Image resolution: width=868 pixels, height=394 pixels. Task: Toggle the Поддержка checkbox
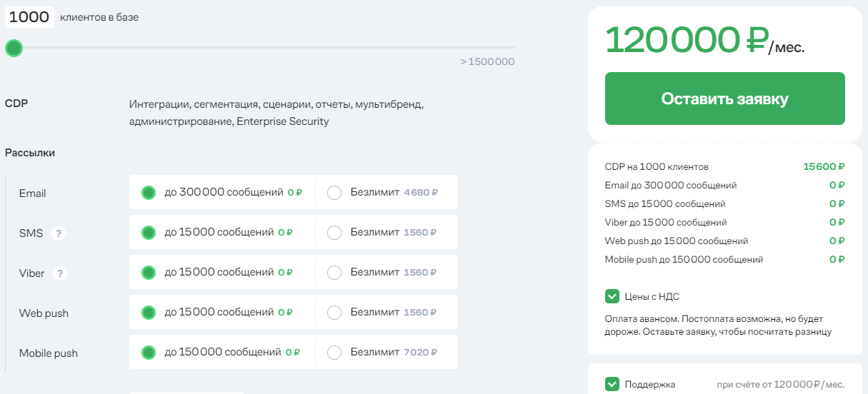pos(612,385)
